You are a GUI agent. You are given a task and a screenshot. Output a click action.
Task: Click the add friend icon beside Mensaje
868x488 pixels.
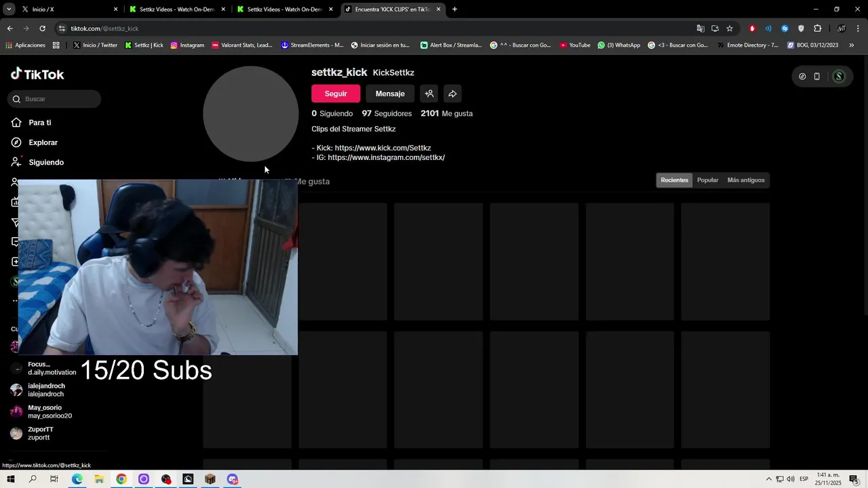coord(429,94)
